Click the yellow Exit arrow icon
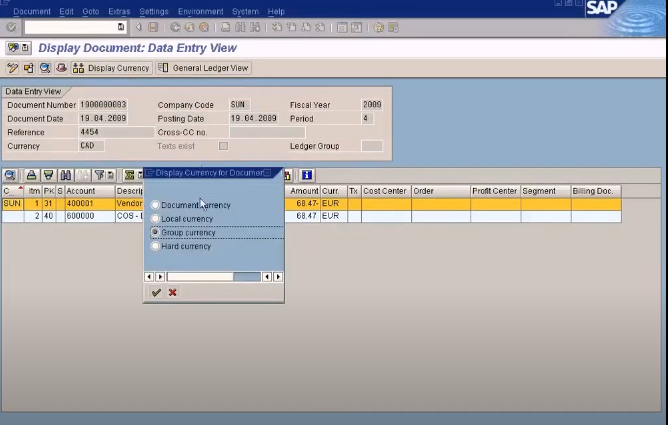The width and height of the screenshot is (668, 425). tap(190, 27)
